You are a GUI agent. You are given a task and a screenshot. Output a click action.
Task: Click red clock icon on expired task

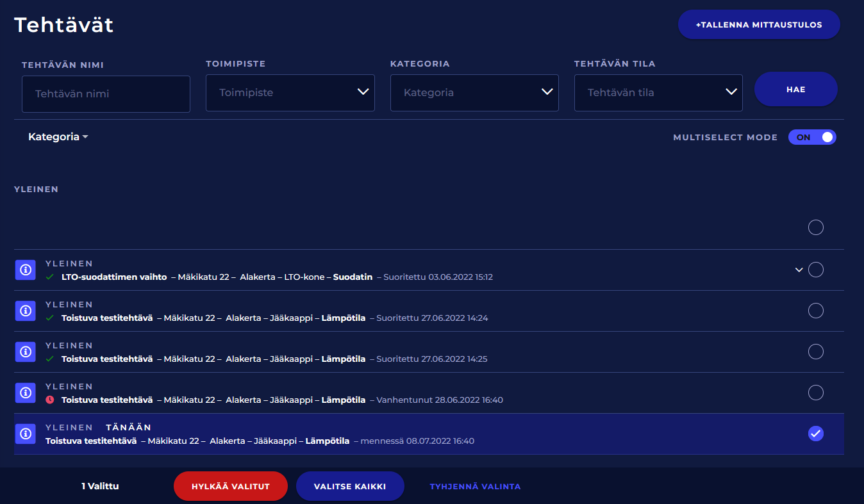pos(50,400)
